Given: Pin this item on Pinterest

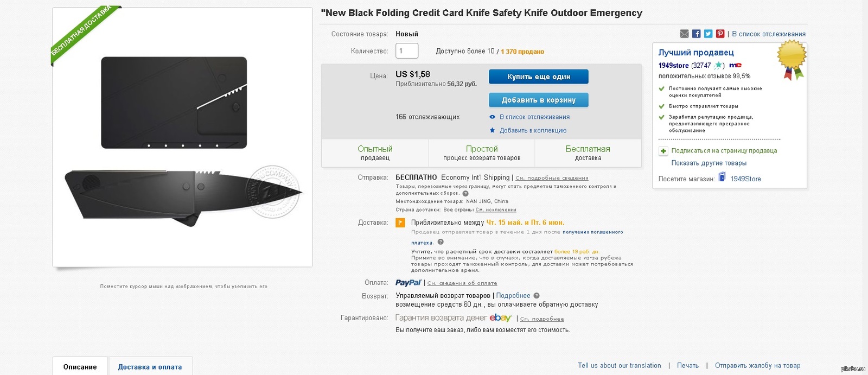Looking at the screenshot, I should click(x=720, y=34).
